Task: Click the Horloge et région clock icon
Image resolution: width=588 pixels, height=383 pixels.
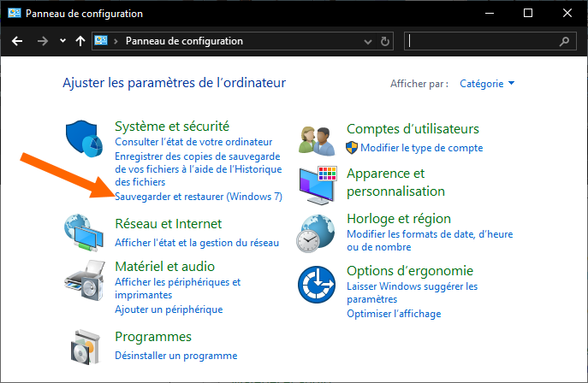Action: (x=316, y=233)
